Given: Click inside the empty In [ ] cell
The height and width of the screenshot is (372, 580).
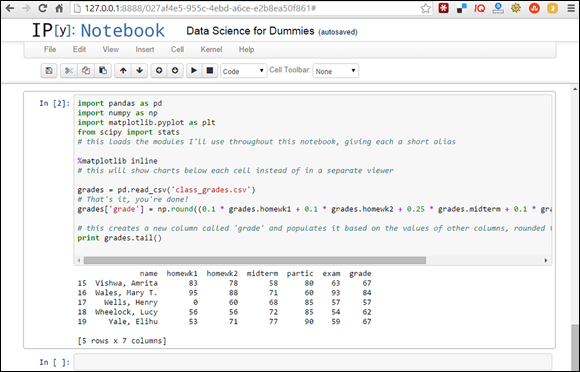Looking at the screenshot, I should click(313, 362).
